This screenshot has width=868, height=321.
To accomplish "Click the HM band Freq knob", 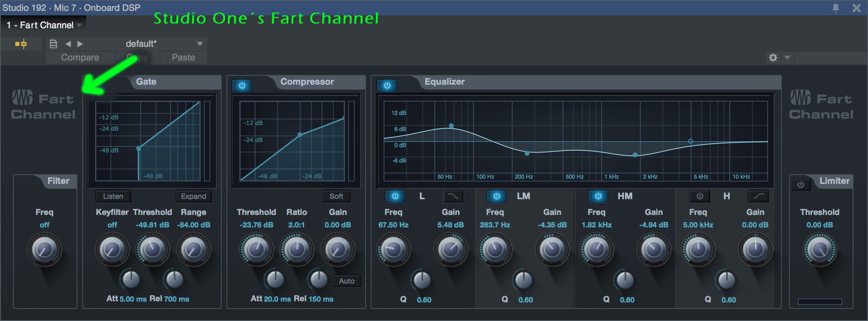I will [596, 250].
